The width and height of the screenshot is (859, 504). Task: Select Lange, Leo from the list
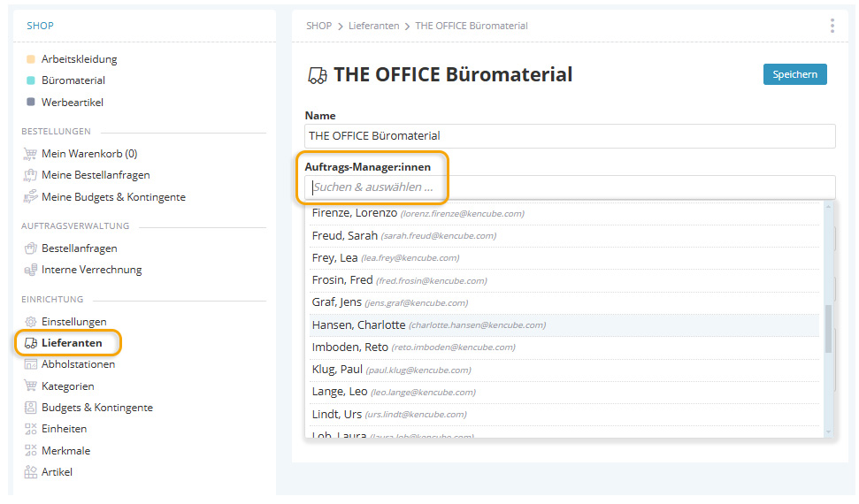click(x=564, y=393)
